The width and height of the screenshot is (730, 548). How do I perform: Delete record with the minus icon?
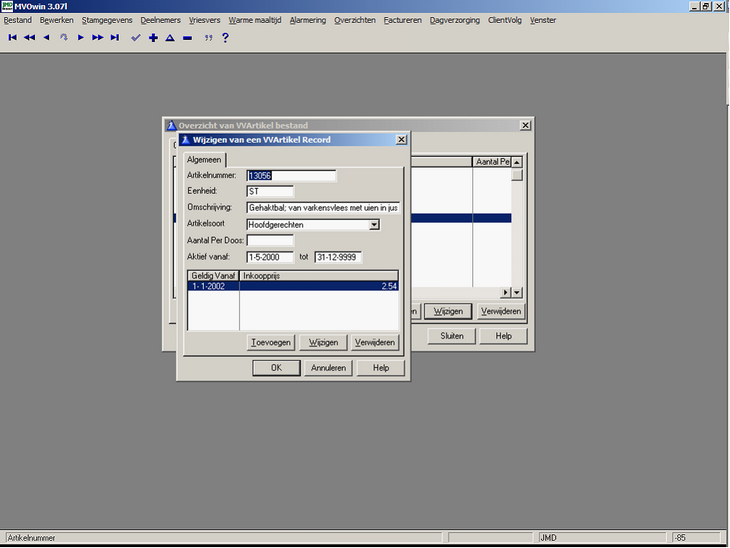click(187, 38)
